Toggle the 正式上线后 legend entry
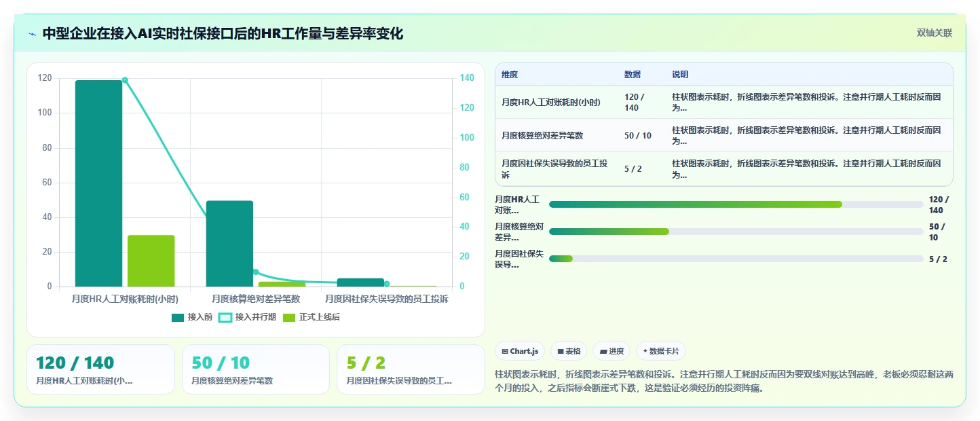Viewport: 980px width, 421px height. [312, 317]
